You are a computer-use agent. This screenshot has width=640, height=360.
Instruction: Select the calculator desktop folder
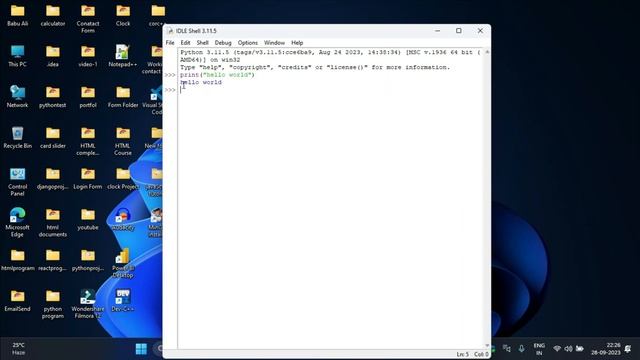point(53,16)
